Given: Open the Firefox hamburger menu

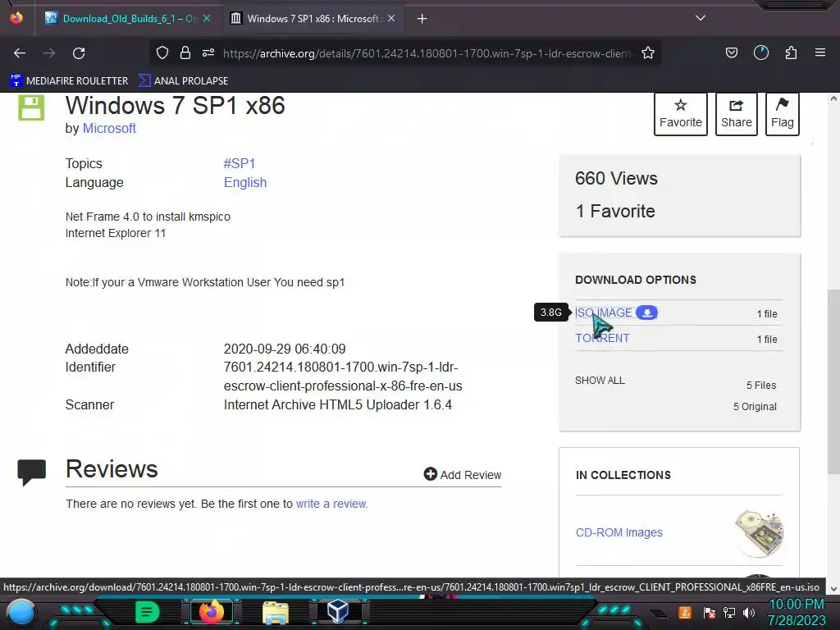Looking at the screenshot, I should point(820,52).
